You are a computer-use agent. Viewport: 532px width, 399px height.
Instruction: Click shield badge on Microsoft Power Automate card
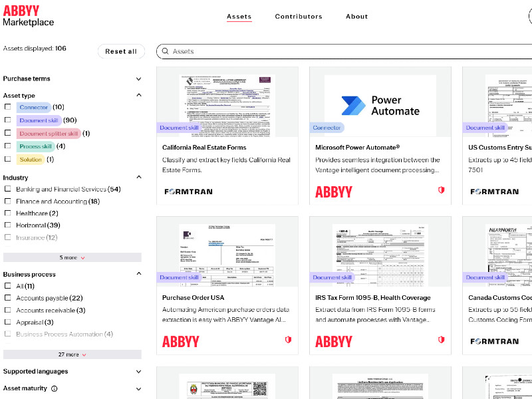[x=441, y=190]
